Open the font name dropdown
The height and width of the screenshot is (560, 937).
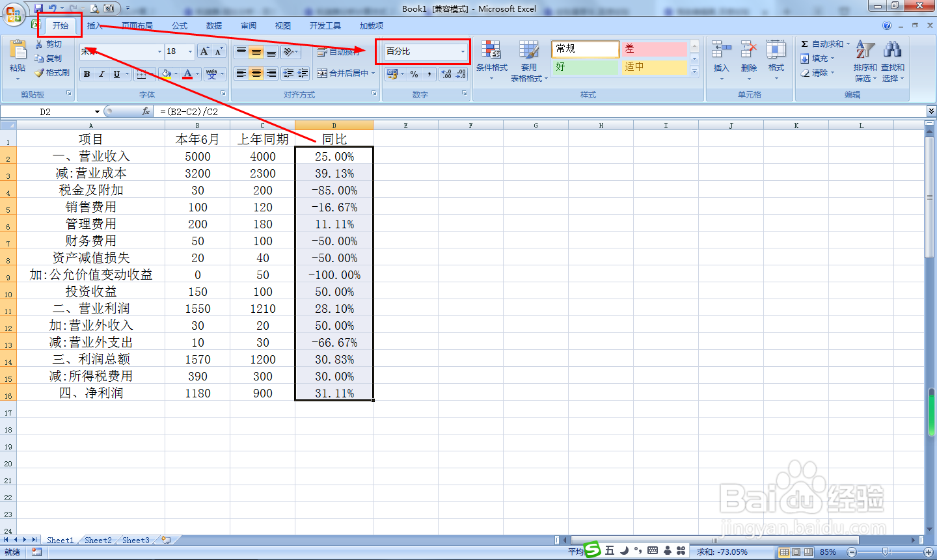click(x=159, y=51)
